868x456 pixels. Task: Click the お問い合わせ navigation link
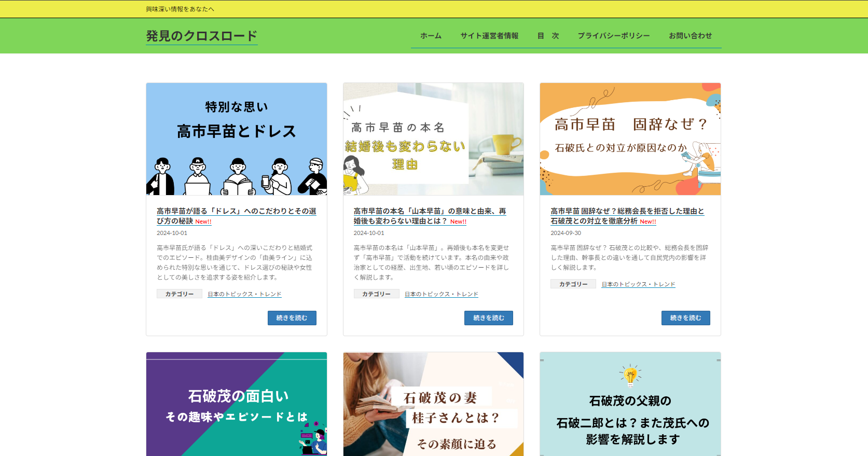point(690,36)
